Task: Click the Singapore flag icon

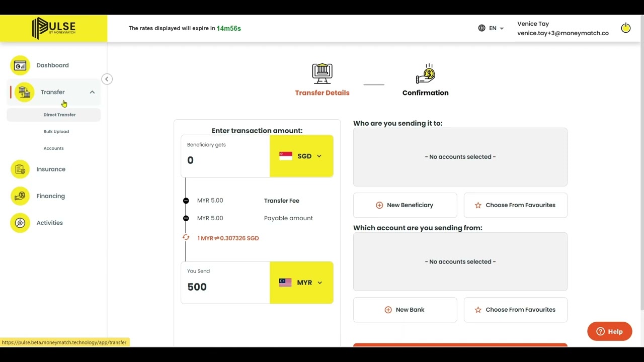Action: [x=286, y=156]
